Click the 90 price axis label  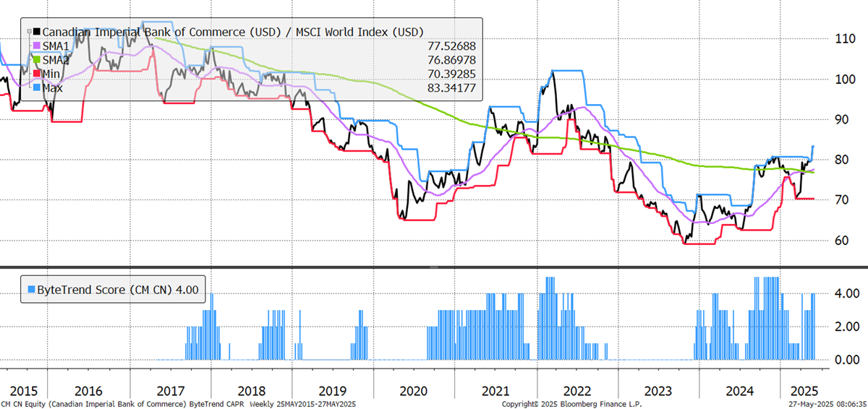(841, 119)
